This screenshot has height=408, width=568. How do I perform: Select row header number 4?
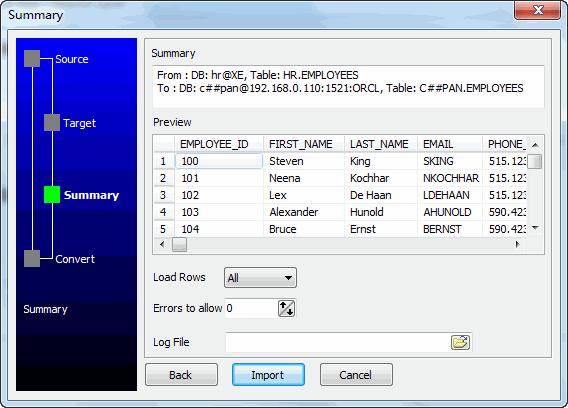click(164, 212)
